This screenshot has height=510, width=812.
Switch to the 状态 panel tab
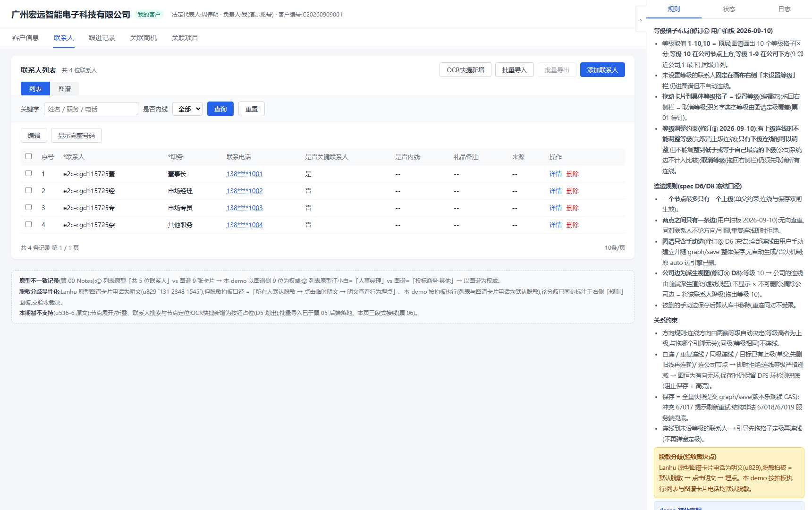729,9
